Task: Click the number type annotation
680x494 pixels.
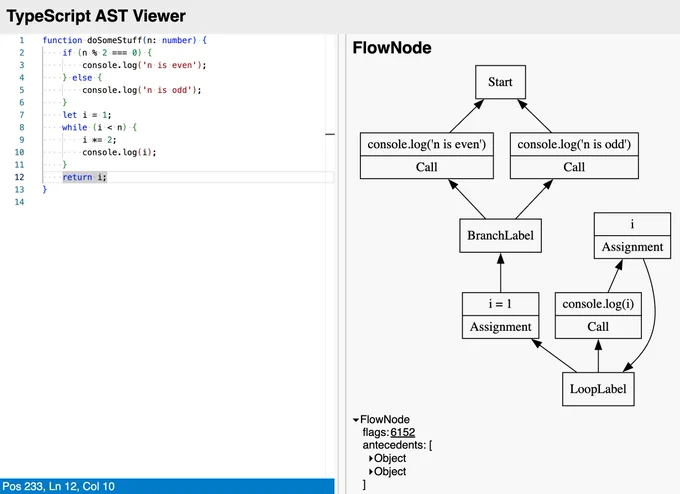Action: point(177,40)
